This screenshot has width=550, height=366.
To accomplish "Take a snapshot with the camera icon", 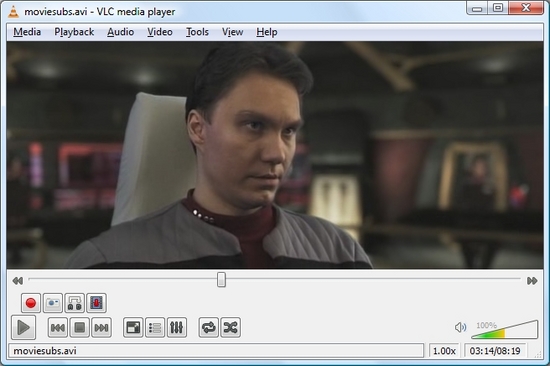I will pyautogui.click(x=53, y=303).
